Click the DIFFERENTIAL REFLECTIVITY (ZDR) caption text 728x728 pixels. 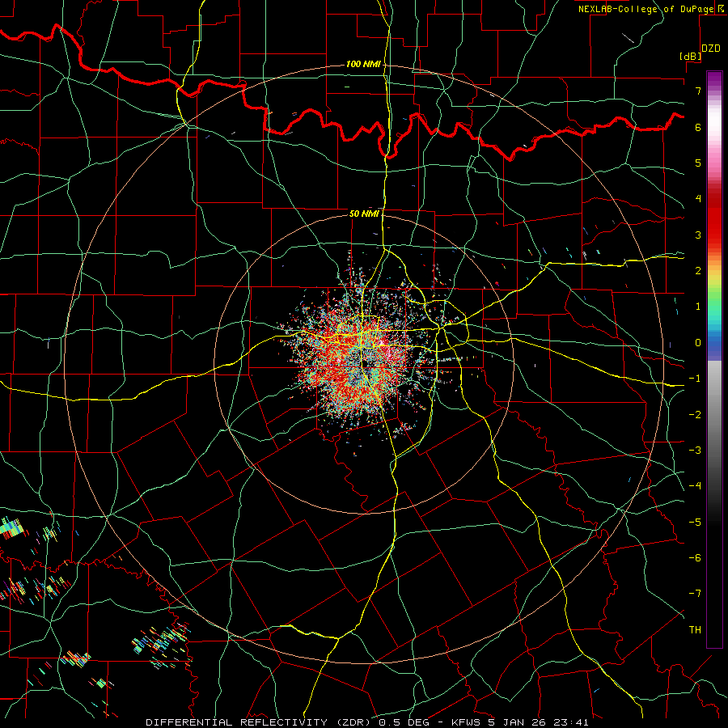tap(258, 722)
